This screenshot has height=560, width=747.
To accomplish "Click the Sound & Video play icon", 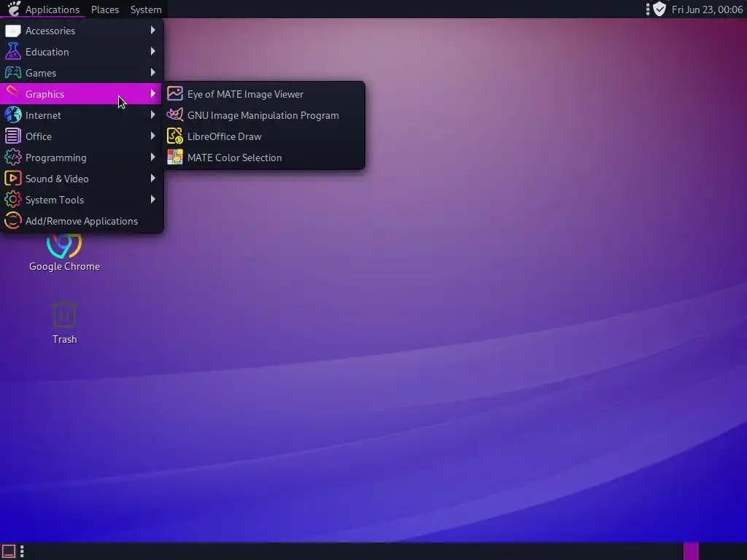I will pyautogui.click(x=13, y=179).
